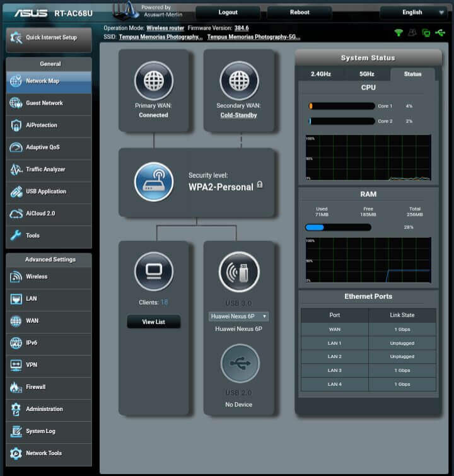
Task: Click the clients count number 18
Action: [165, 303]
